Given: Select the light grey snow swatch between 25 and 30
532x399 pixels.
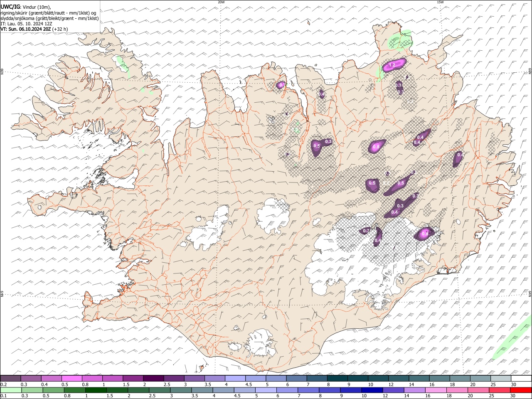Looking at the screenshot, I should (501, 378).
